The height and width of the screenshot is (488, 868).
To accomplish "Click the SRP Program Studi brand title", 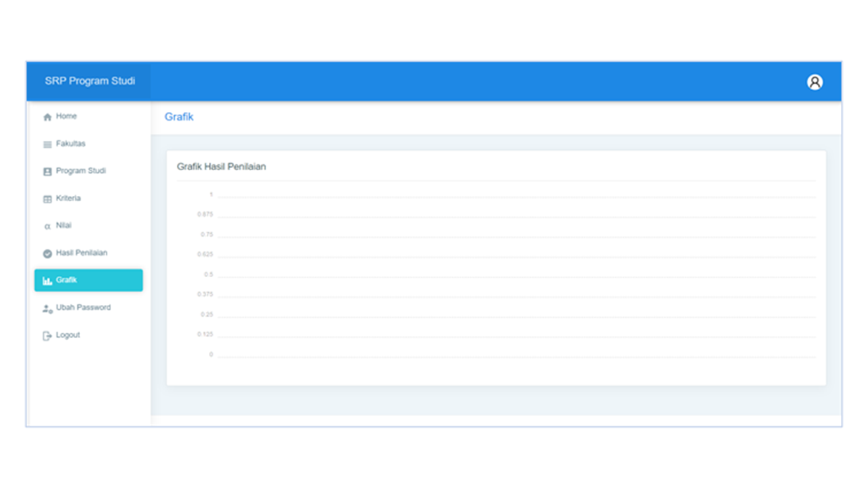I will point(90,81).
